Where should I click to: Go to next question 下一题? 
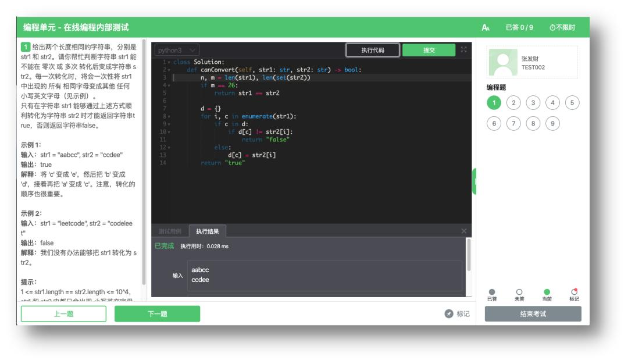click(x=158, y=314)
